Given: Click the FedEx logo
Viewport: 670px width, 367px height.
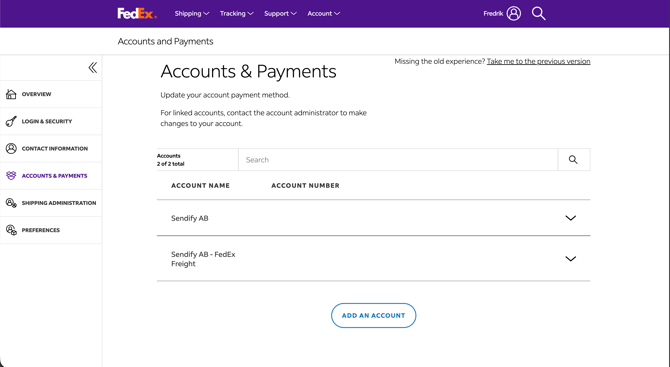Looking at the screenshot, I should pyautogui.click(x=137, y=14).
